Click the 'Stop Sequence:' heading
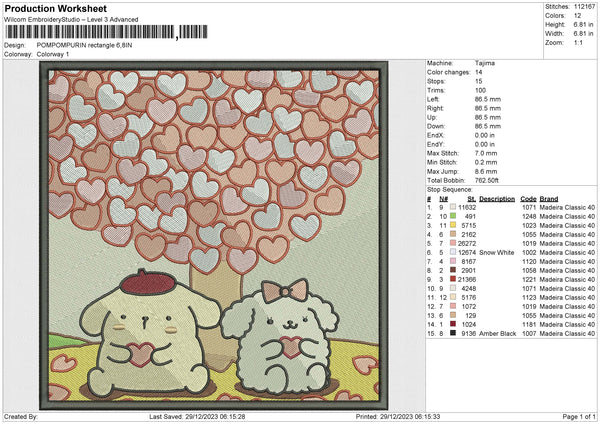This screenshot has width=600, height=424. pos(450,190)
